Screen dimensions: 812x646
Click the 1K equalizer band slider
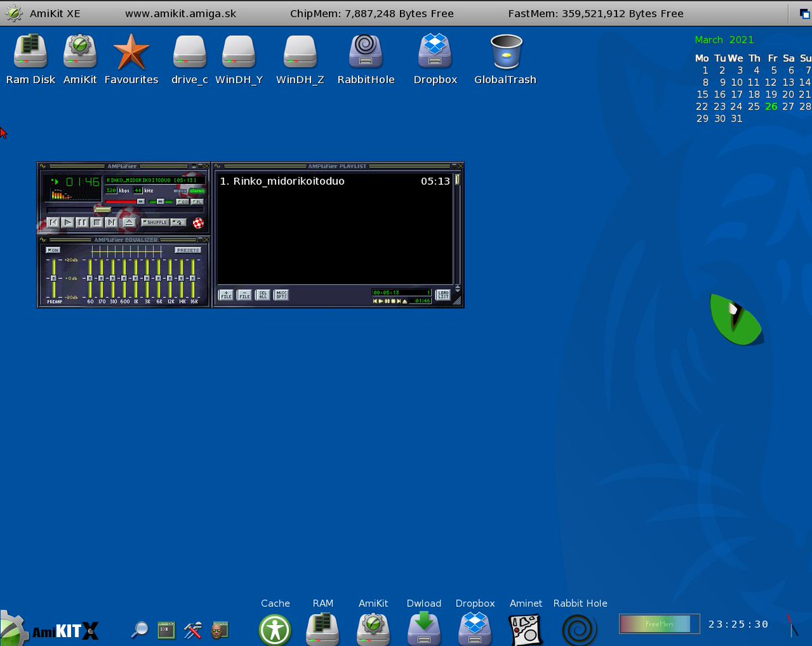tap(135, 279)
